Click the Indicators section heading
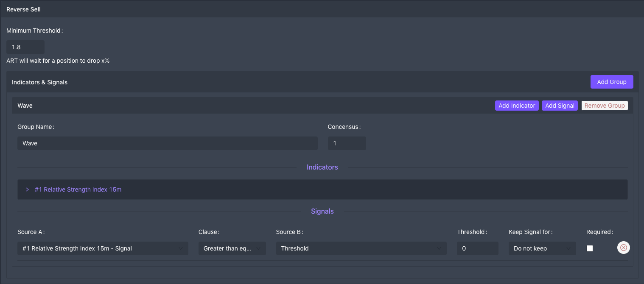 tap(322, 167)
